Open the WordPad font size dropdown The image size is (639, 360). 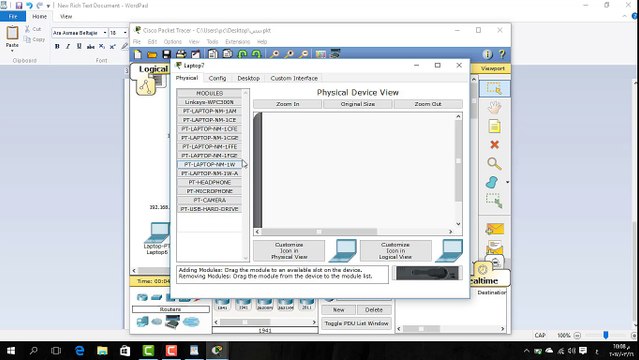coord(125,33)
